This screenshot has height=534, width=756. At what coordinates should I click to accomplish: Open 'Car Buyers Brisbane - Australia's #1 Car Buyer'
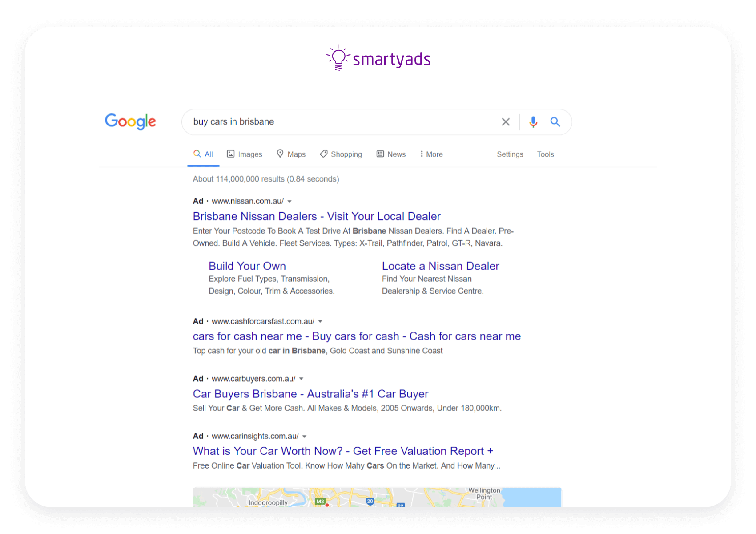(x=310, y=394)
